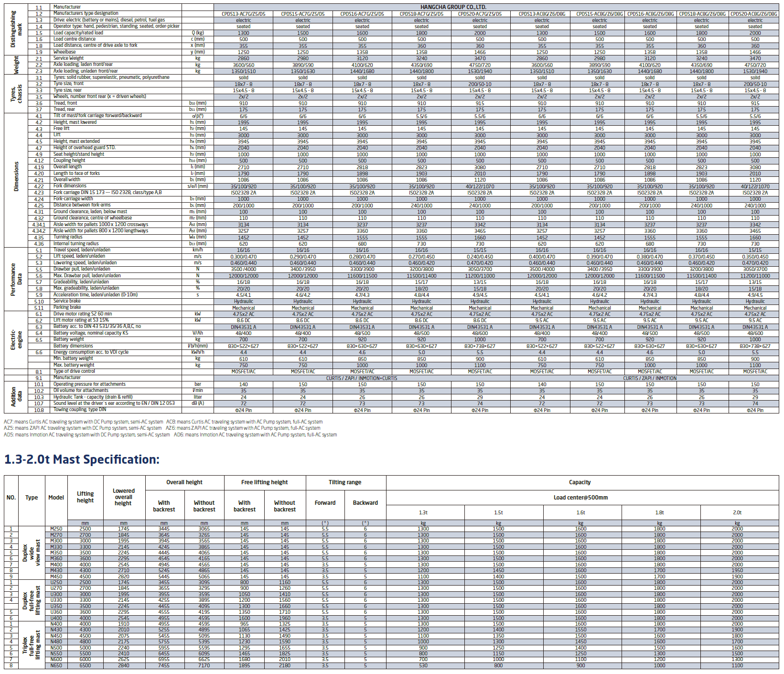The image size is (784, 674).
Task: Click mast model U400
Action: pyautogui.click(x=56, y=618)
